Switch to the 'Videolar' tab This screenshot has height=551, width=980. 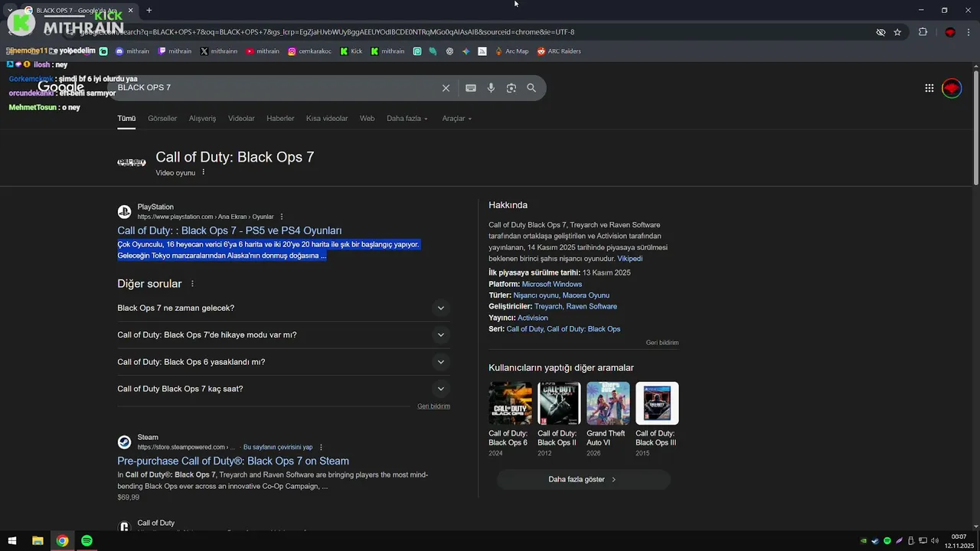pos(241,119)
